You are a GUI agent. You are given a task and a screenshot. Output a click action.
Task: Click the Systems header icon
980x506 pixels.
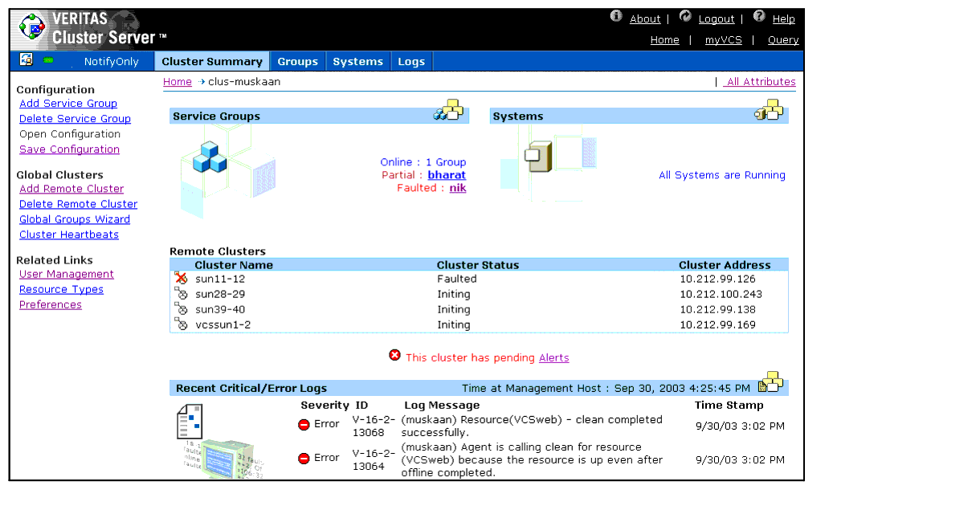[769, 111]
